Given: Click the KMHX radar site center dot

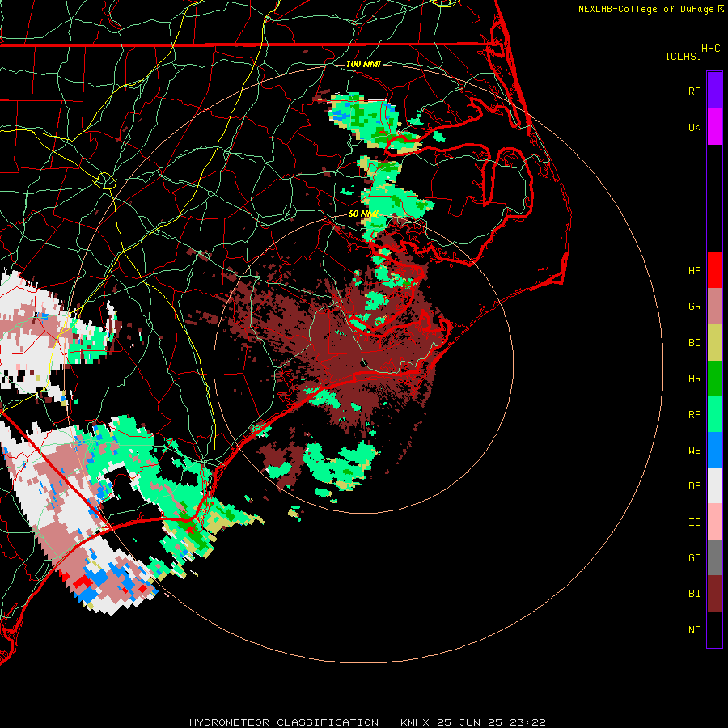Looking at the screenshot, I should coord(364,362).
